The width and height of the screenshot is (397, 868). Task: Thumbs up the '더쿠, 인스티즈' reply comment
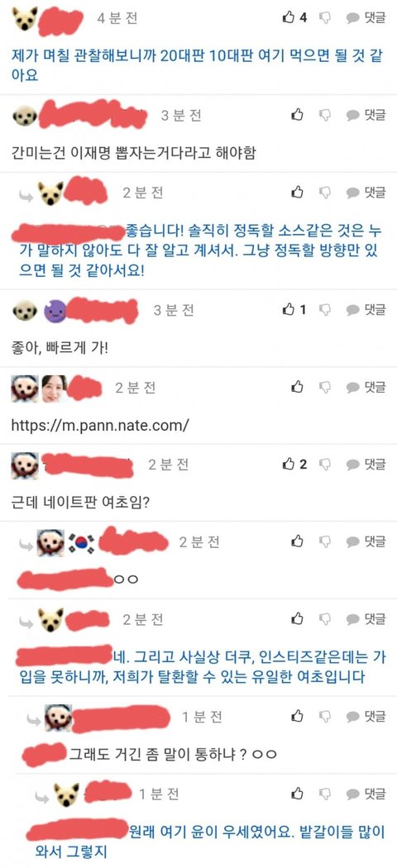[x=297, y=619]
